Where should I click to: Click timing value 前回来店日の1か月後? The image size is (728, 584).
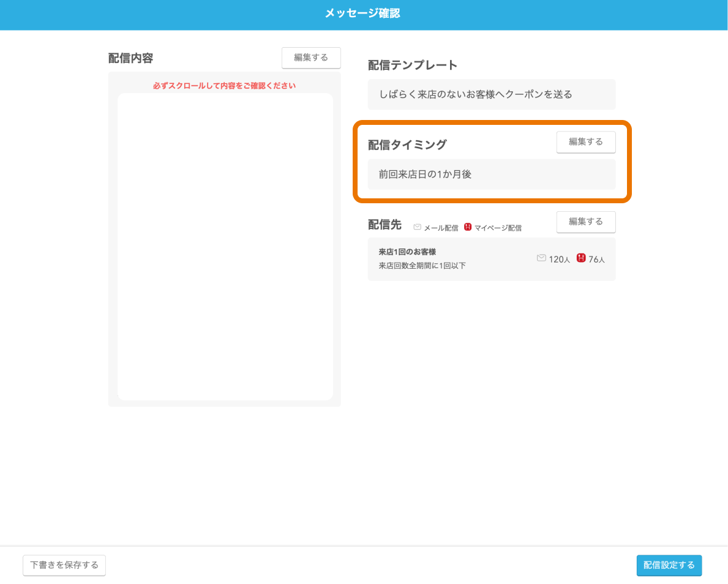(x=425, y=174)
